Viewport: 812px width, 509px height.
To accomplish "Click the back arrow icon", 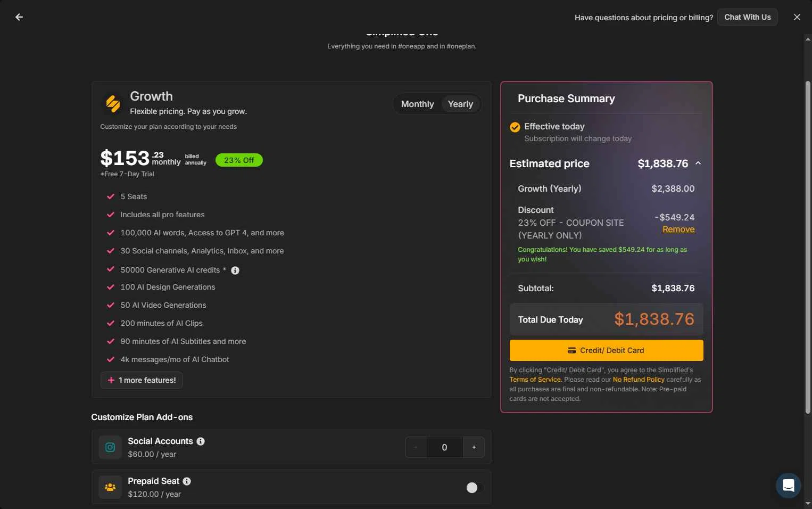I will click(19, 17).
